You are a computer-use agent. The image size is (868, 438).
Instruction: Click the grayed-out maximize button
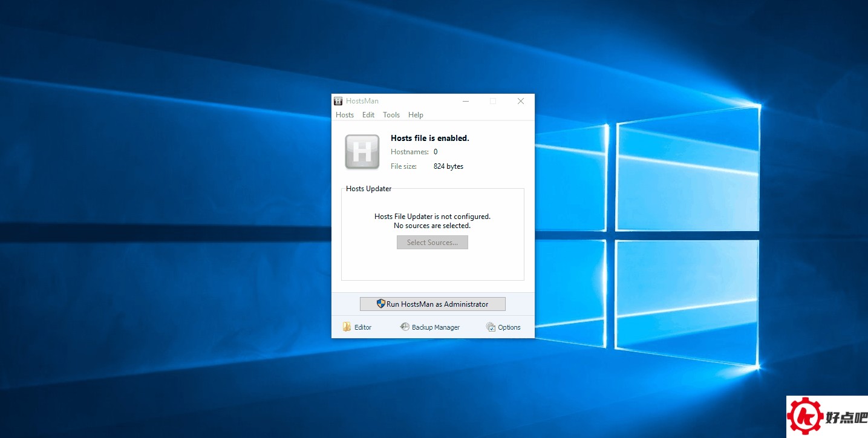493,101
